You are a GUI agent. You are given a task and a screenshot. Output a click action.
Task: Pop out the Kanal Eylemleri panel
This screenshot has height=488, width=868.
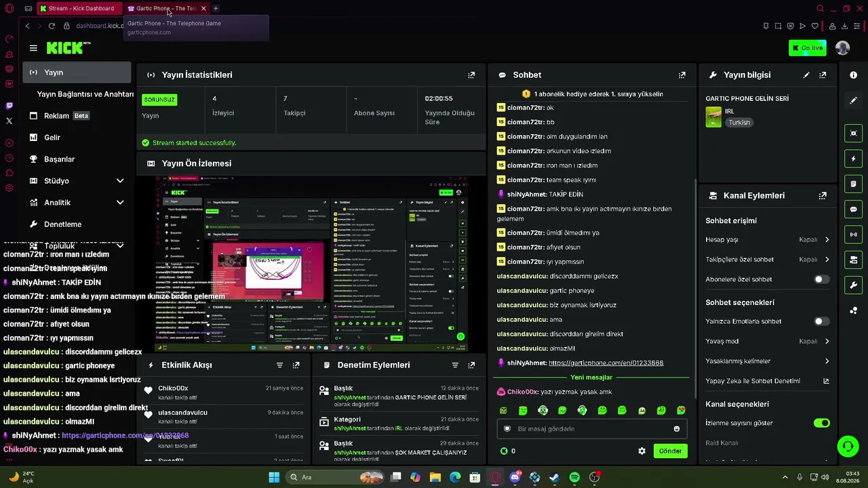click(823, 196)
